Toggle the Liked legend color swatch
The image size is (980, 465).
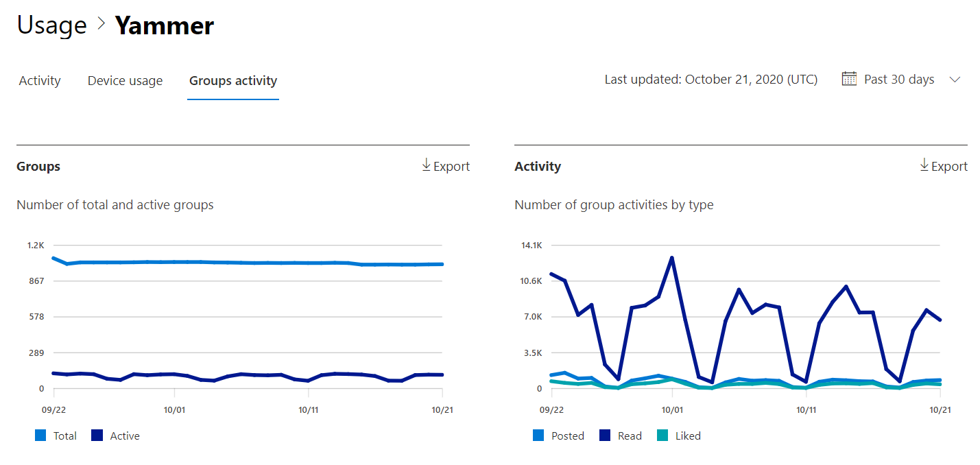662,436
